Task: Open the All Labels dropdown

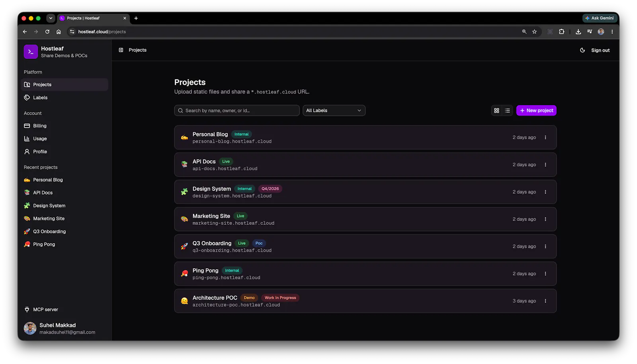Action: 334,111
